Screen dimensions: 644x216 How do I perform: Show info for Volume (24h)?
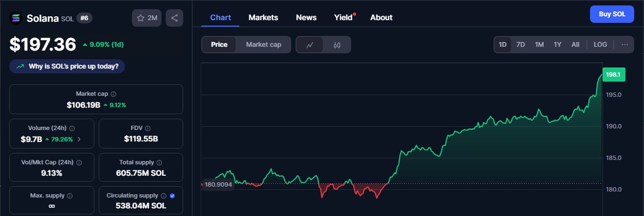73,128
